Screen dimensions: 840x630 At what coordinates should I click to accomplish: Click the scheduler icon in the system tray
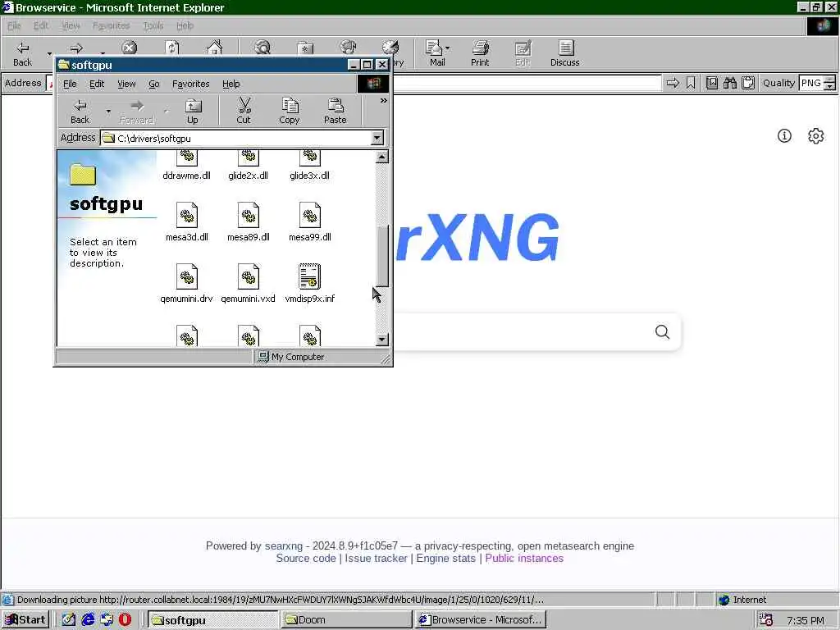pos(766,620)
